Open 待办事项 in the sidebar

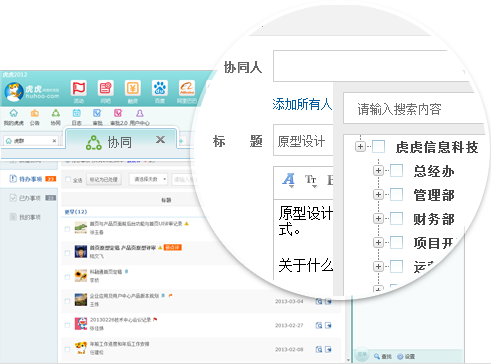(31, 179)
